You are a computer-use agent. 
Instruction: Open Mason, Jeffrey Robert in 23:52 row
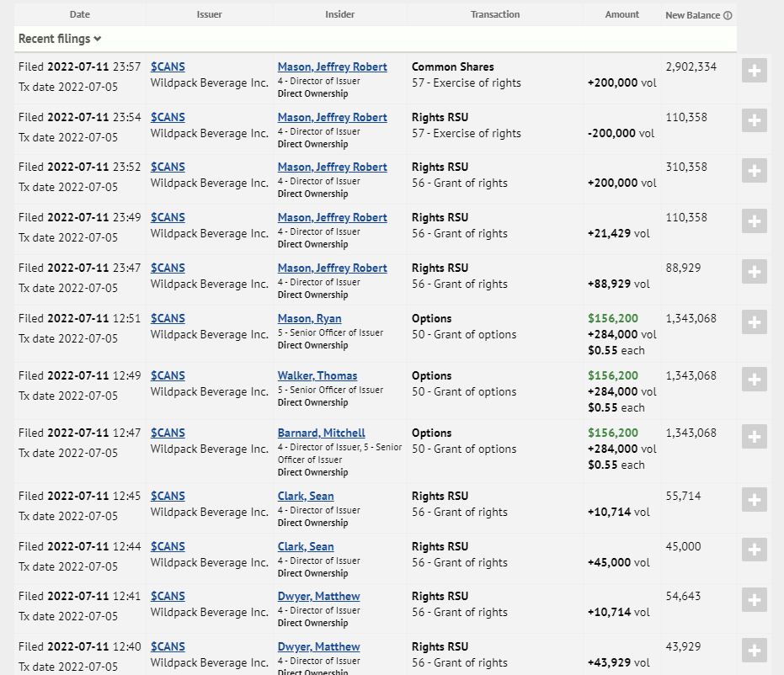(333, 167)
